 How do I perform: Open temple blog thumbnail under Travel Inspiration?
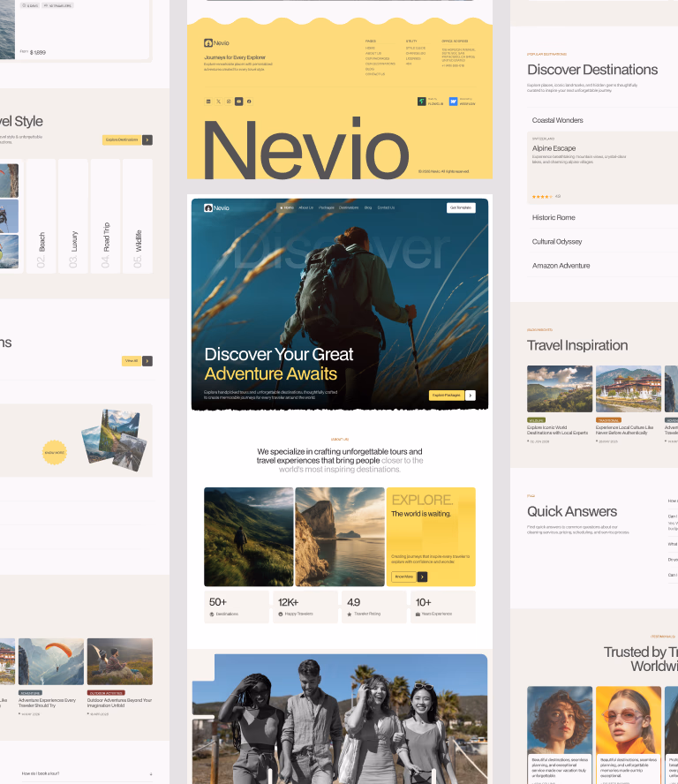click(x=629, y=388)
